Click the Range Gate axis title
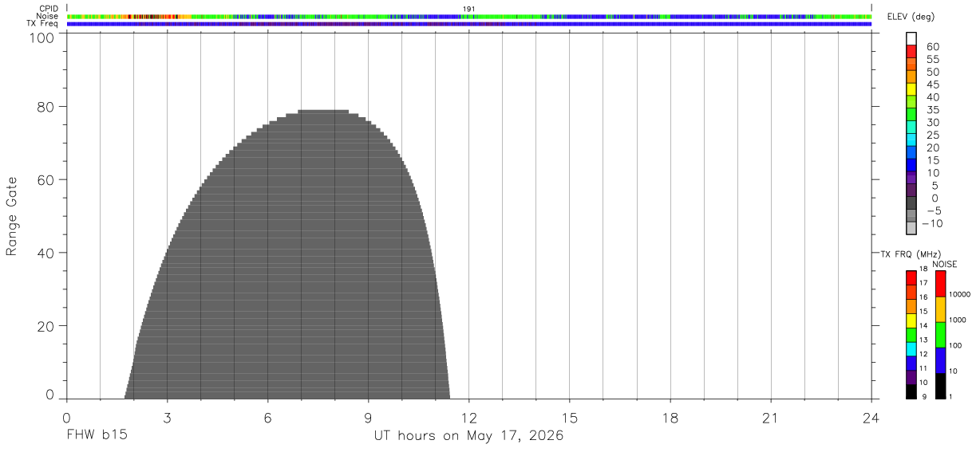Screen dimensions: 980x452 coord(12,216)
